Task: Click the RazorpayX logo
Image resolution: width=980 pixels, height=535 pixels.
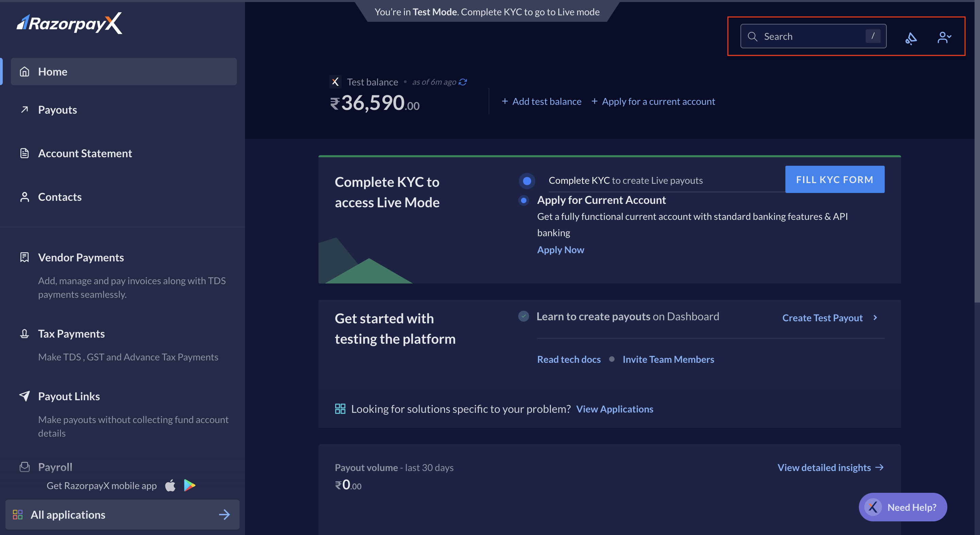Action: click(69, 23)
